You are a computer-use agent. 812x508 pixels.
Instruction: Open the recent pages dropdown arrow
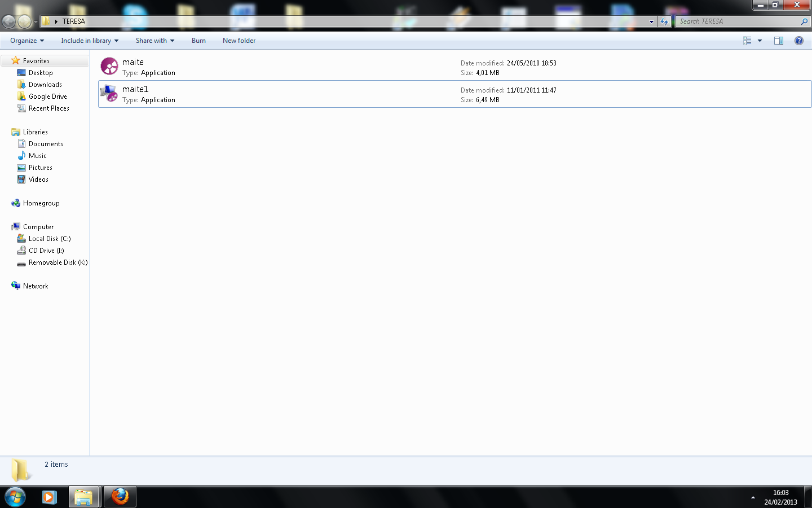[36, 22]
